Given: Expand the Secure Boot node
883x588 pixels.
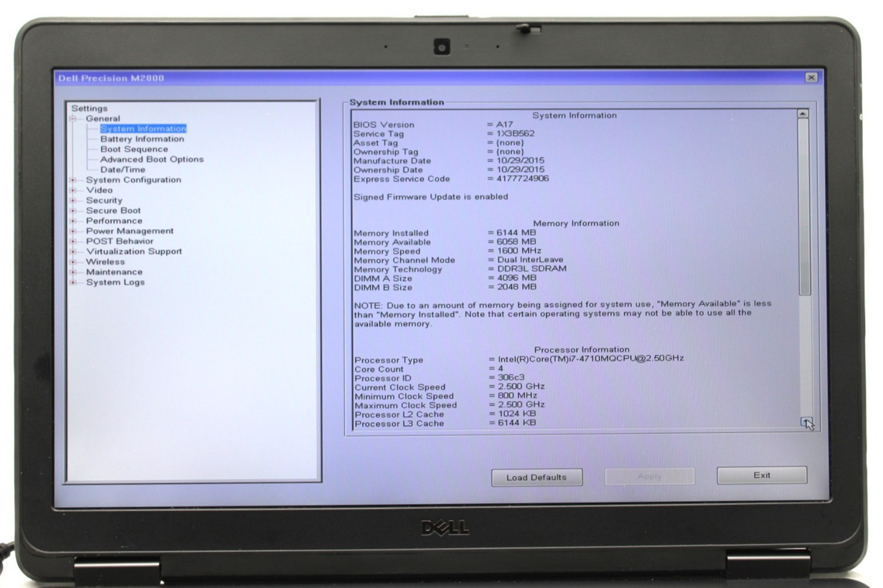Looking at the screenshot, I should [73, 211].
